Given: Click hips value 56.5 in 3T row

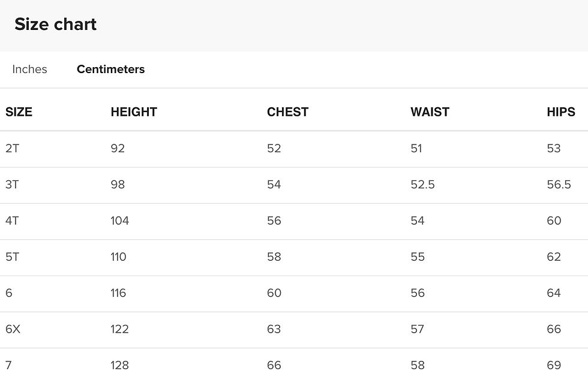Looking at the screenshot, I should coord(559,185).
